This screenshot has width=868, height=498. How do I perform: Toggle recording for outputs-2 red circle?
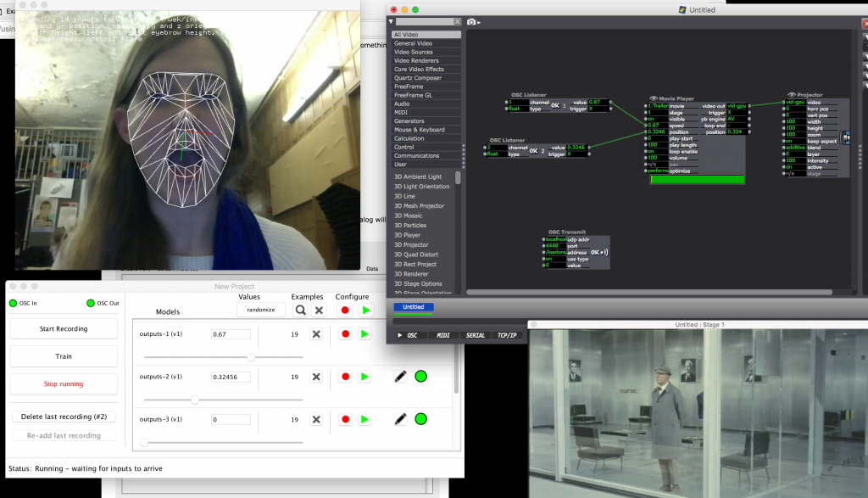[346, 377]
